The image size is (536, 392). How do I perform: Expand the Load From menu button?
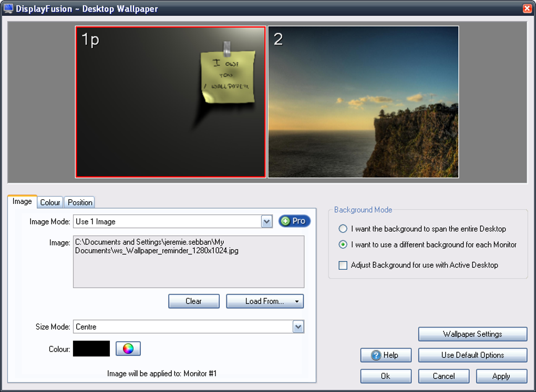265,302
